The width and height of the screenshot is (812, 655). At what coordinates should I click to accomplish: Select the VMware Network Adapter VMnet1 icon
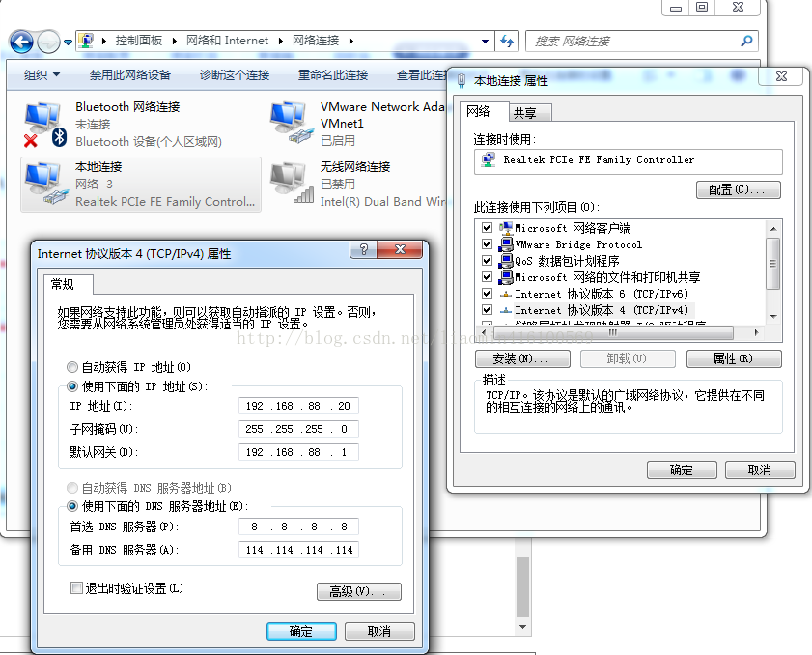[x=291, y=123]
